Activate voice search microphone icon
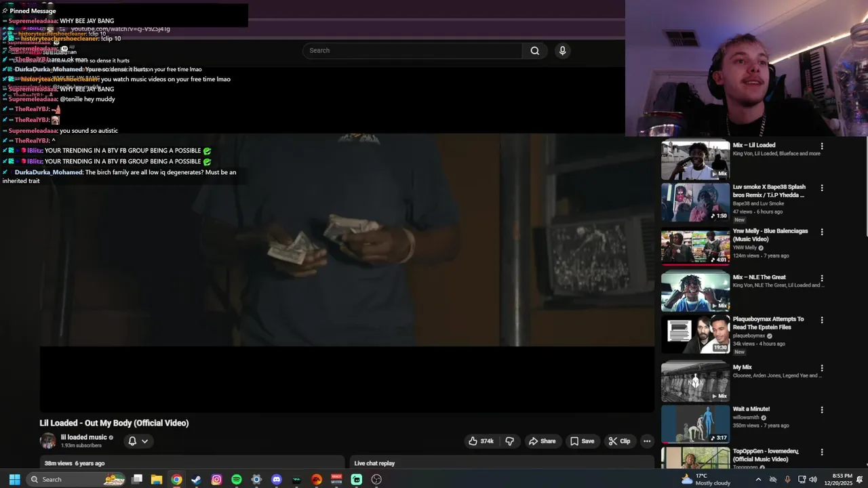This screenshot has width=868, height=488. tap(562, 51)
